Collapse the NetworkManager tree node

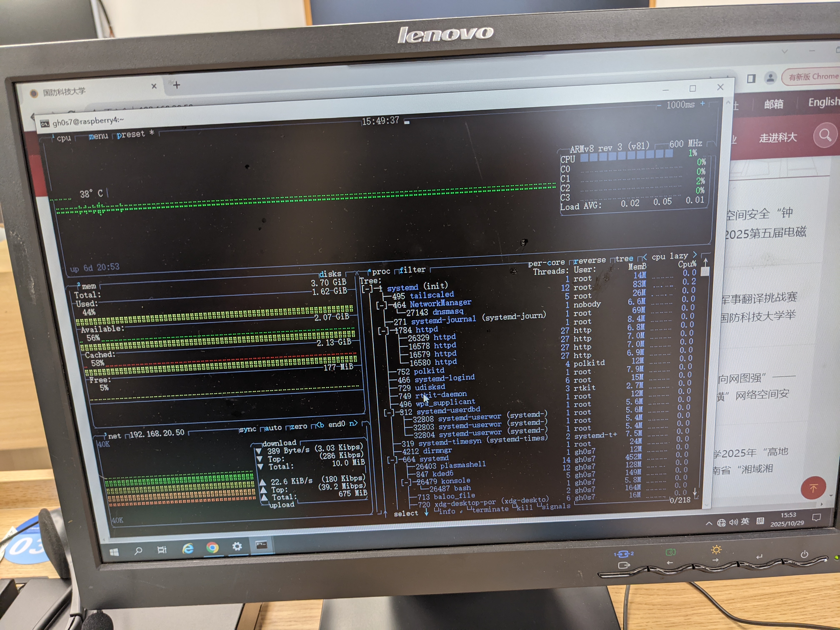pyautogui.click(x=381, y=305)
